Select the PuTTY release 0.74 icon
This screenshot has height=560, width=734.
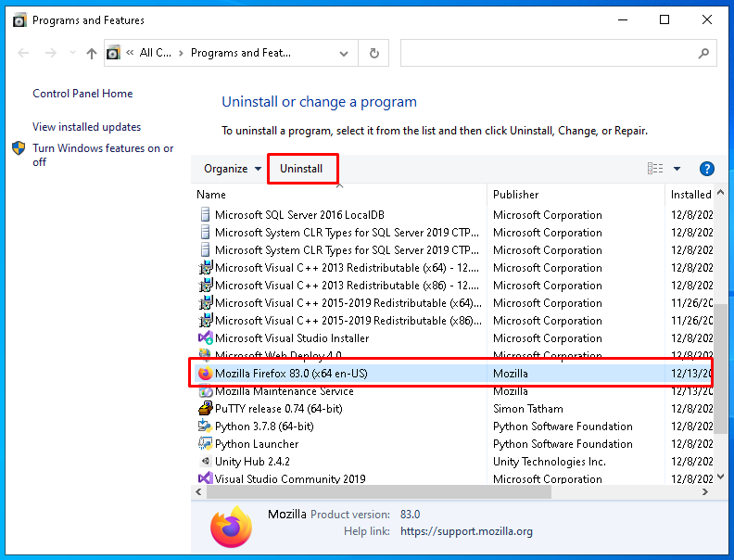pos(205,408)
